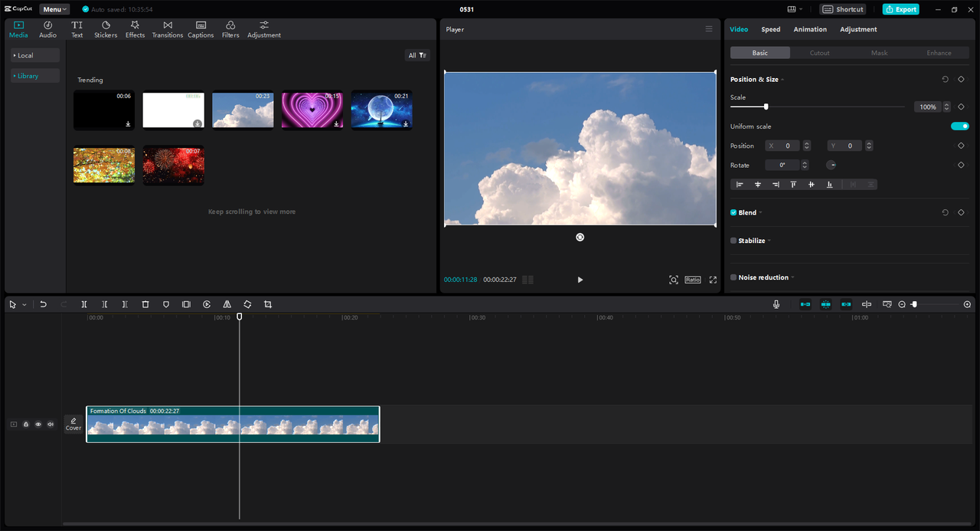Open the full screen player view
This screenshot has height=531, width=980.
(x=713, y=280)
